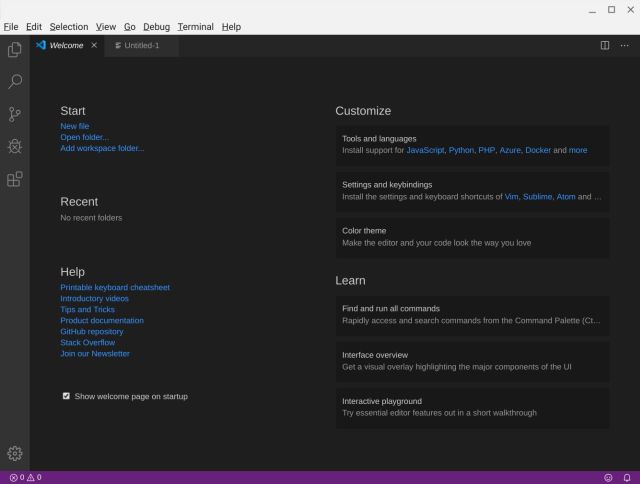Image resolution: width=640 pixels, height=484 pixels.
Task: Install JavaScript language support
Action: coord(425,150)
